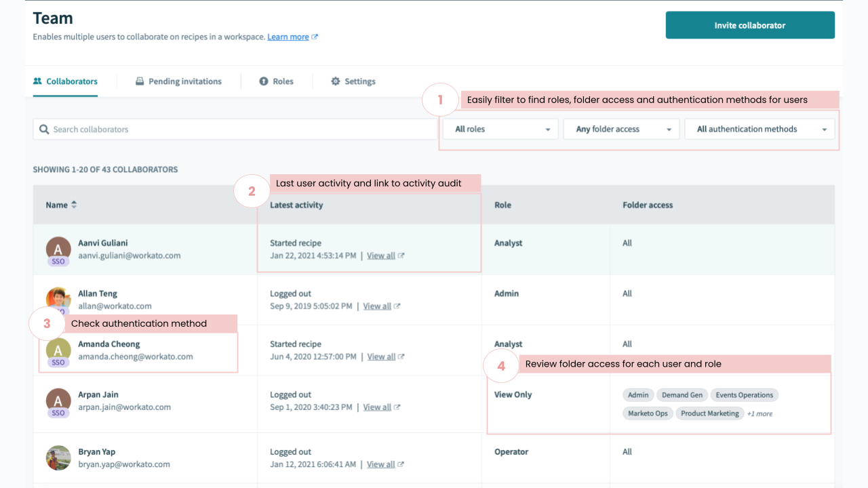Select the email allan@workato.com

[115, 306]
